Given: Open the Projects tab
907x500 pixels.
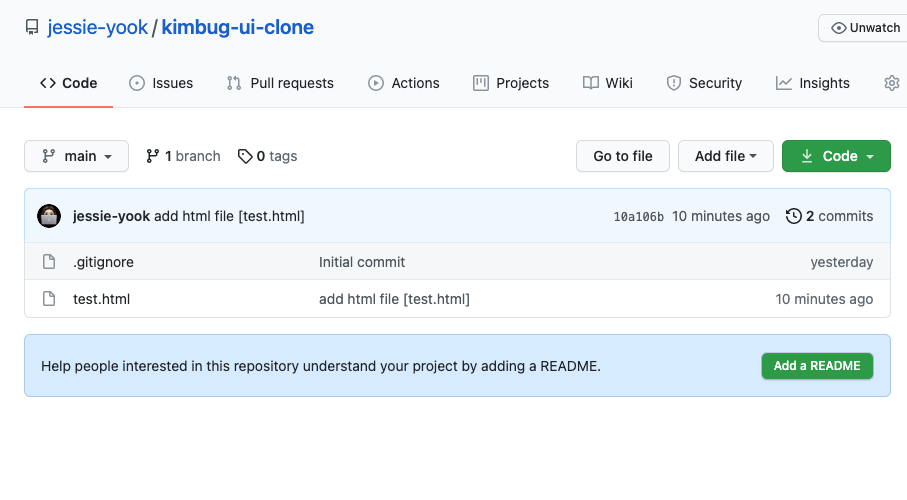Looking at the screenshot, I should pos(511,83).
